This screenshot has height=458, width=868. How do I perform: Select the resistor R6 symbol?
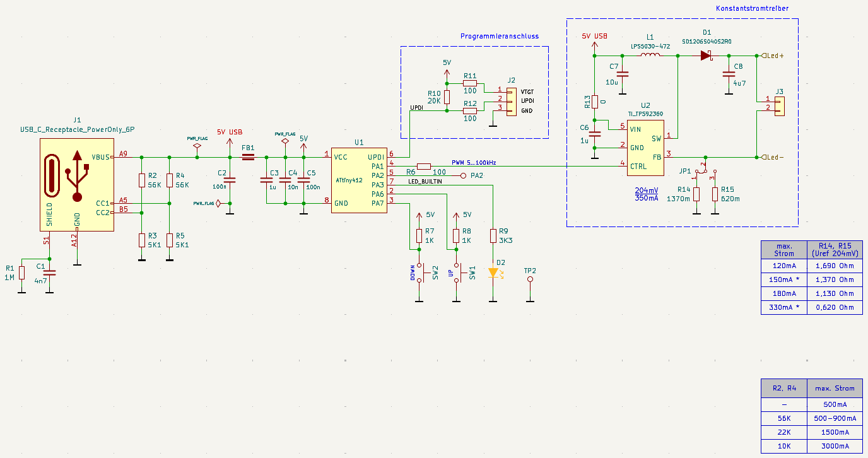(424, 167)
